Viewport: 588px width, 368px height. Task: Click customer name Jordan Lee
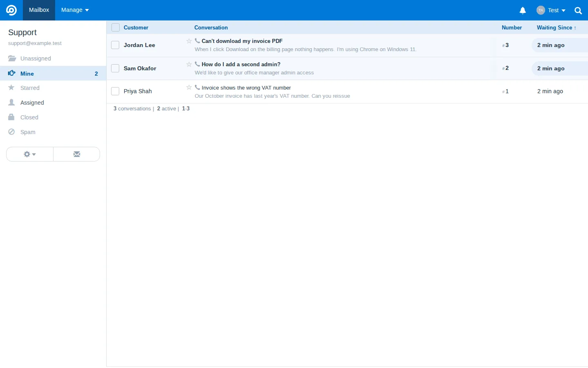[139, 45]
